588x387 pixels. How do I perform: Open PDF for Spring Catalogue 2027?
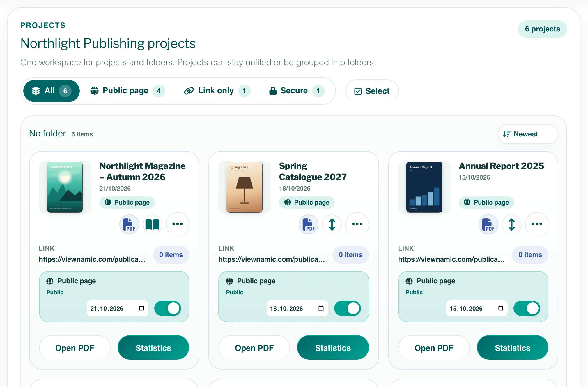pos(254,348)
